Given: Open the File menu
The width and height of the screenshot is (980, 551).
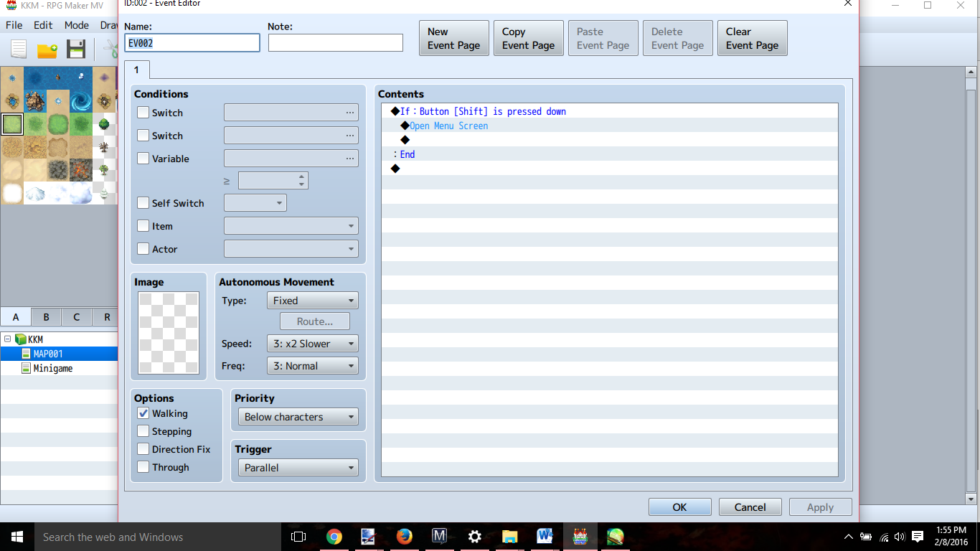Looking at the screenshot, I should (x=14, y=25).
